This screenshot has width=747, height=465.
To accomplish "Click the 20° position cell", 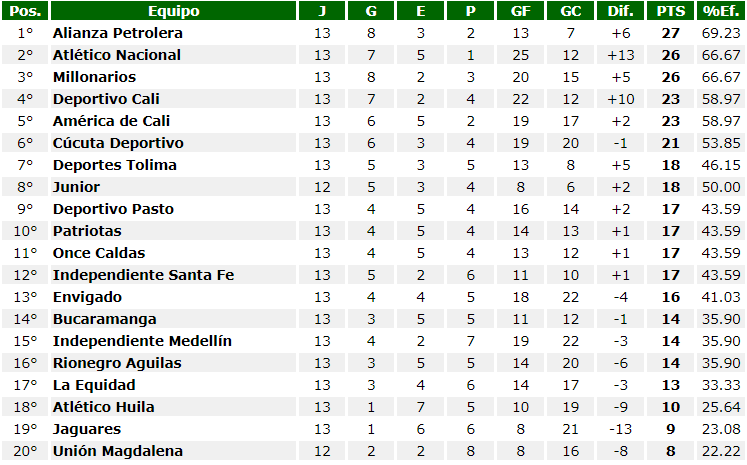I will [25, 451].
